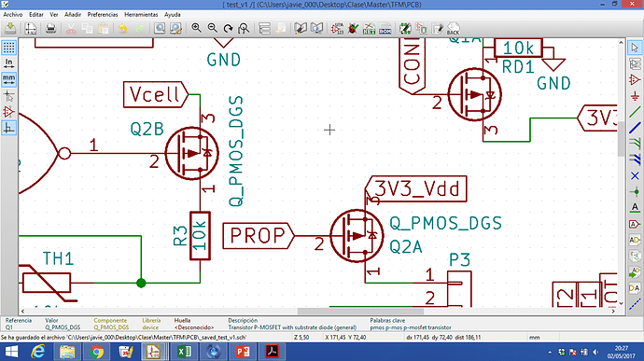
Task: Toggle grid visibility in left toolbar
Action: click(x=8, y=48)
